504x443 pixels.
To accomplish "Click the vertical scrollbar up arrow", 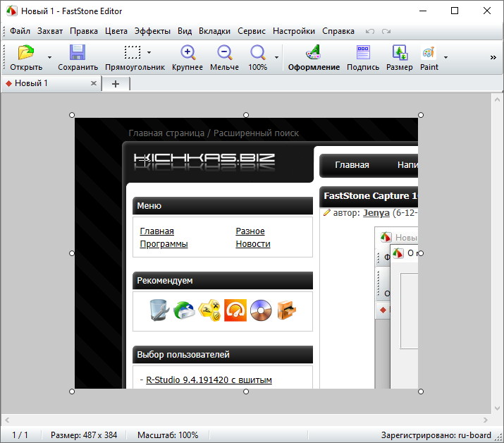I will tap(497, 99).
